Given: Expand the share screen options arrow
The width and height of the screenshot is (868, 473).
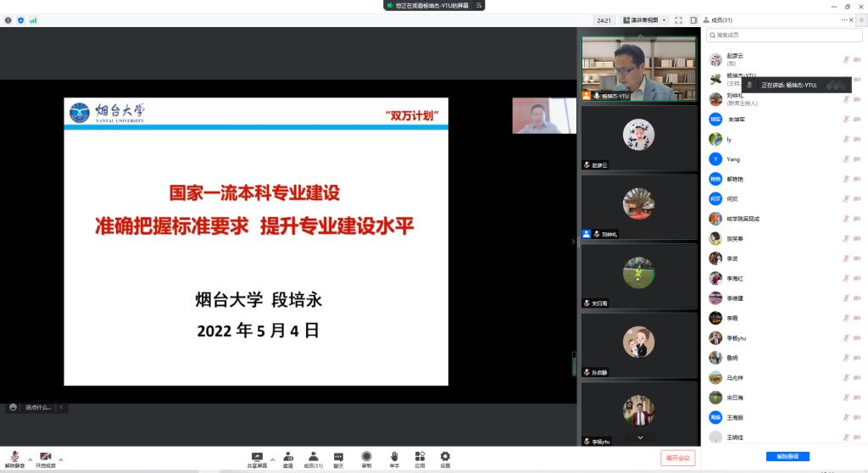Looking at the screenshot, I should point(272,459).
